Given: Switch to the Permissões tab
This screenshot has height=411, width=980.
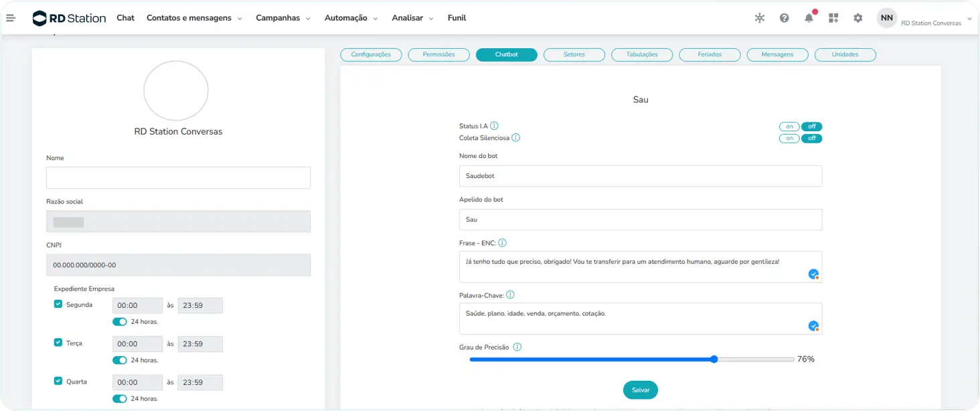Looking at the screenshot, I should click(x=438, y=54).
